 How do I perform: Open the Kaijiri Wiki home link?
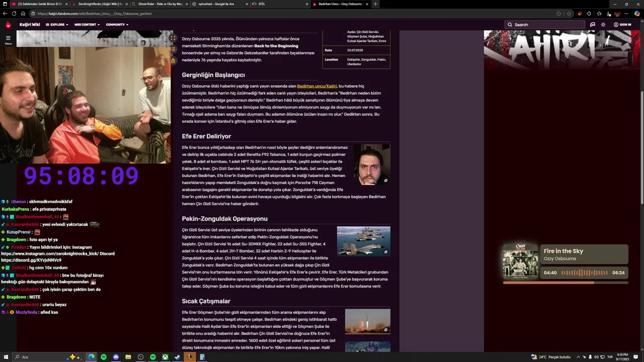click(30, 25)
